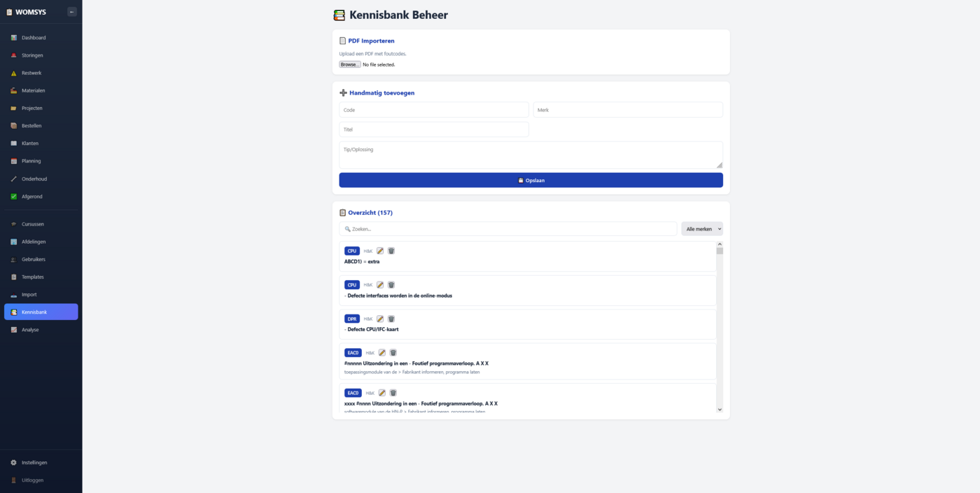Click trash icon on first EACO entry
980x493 pixels.
point(393,353)
